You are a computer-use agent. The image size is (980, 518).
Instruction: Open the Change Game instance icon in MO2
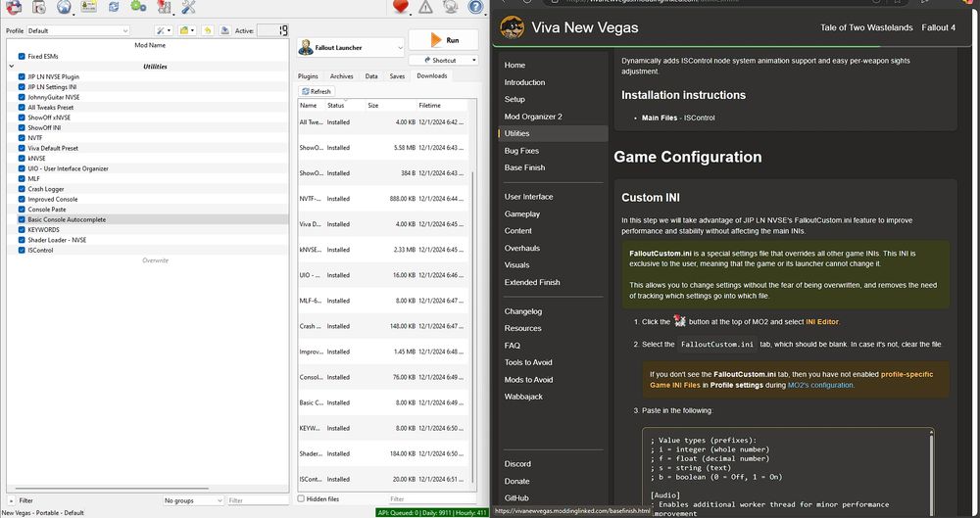14,7
